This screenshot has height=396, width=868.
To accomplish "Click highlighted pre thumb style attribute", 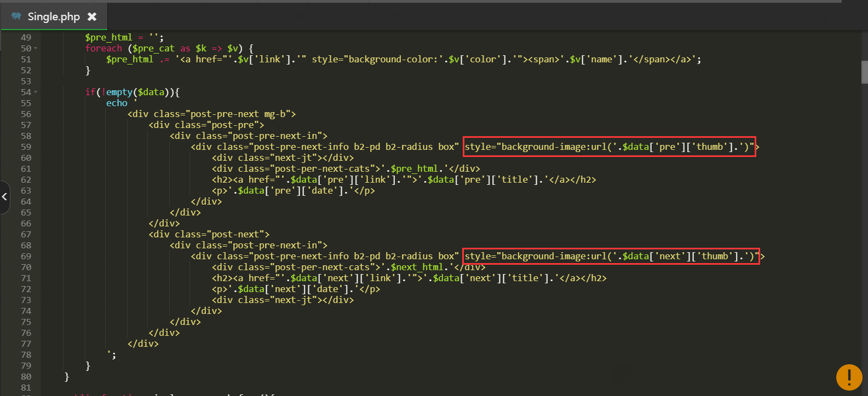I will [x=609, y=147].
